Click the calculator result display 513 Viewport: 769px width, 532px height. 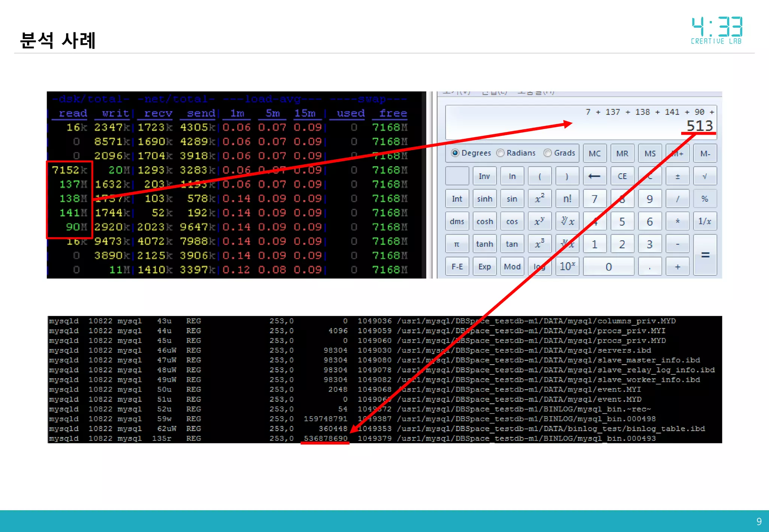pos(699,126)
